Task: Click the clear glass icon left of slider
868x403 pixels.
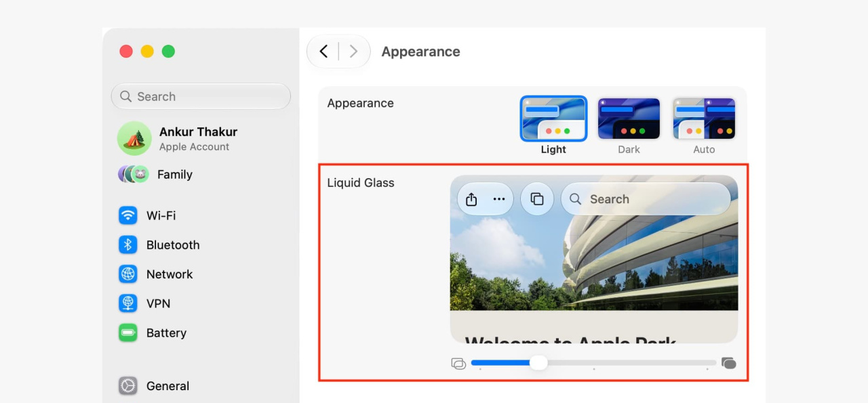Action: point(458,364)
